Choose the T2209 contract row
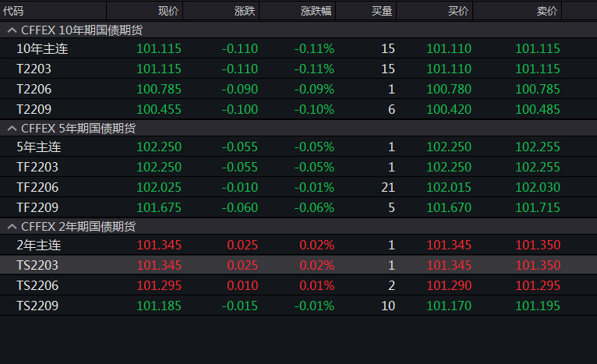The width and height of the screenshot is (597, 364). click(x=34, y=109)
